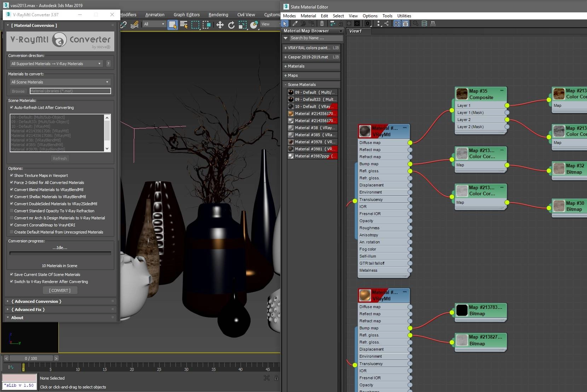Click next frame arrow beside 0 / 100

pos(56,358)
